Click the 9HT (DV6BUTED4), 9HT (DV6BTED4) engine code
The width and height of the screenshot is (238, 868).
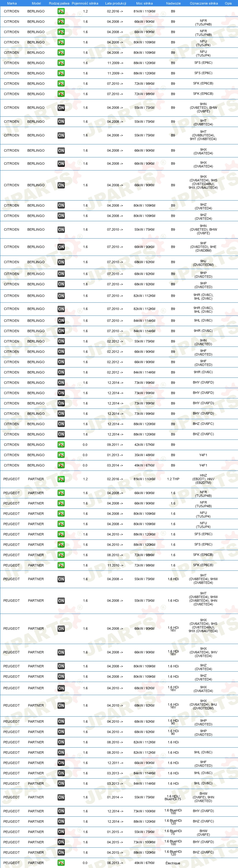click(x=203, y=136)
